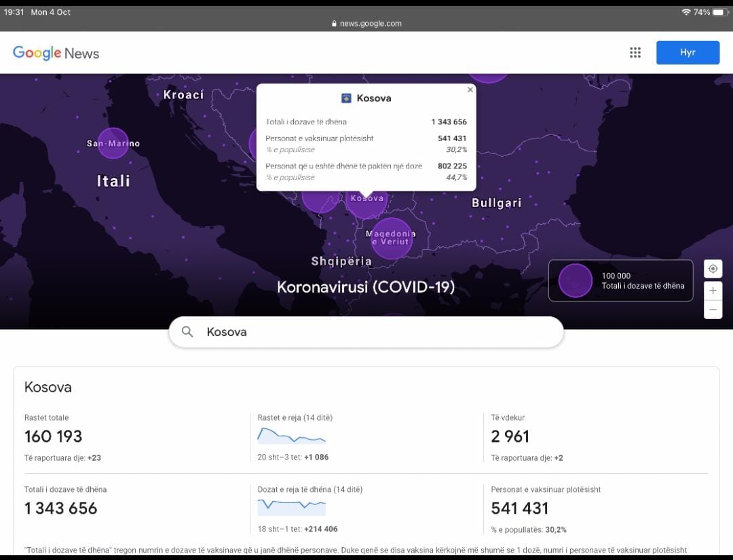Zoom out the map with minus button

[713, 310]
